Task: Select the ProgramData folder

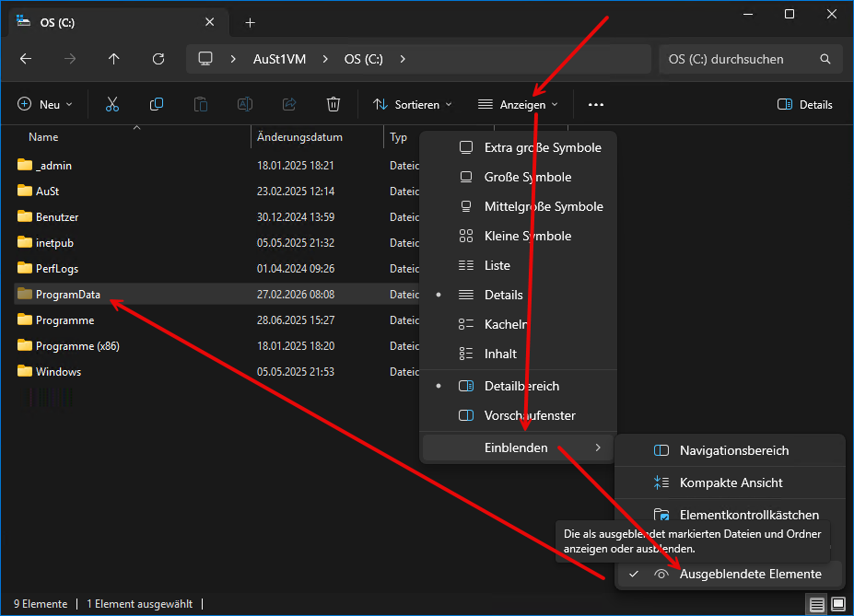Action: click(67, 295)
